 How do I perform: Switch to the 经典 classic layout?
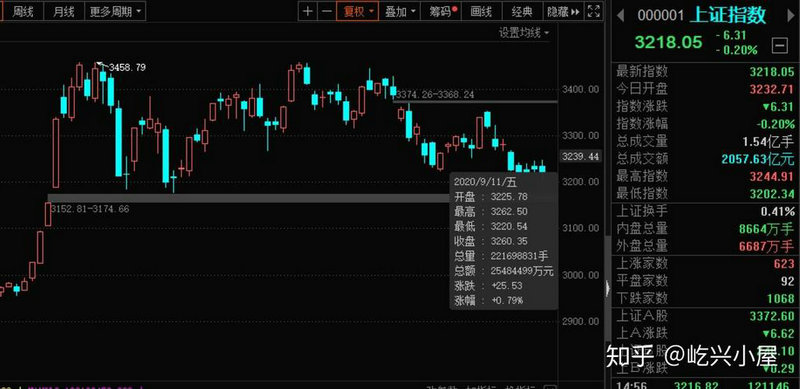tap(521, 11)
